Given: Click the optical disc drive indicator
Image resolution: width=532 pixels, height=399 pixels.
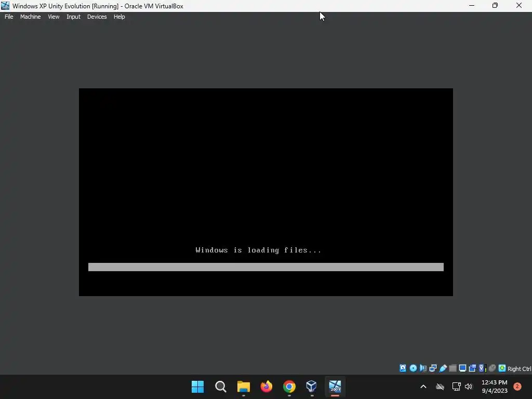Looking at the screenshot, I should click(x=413, y=368).
